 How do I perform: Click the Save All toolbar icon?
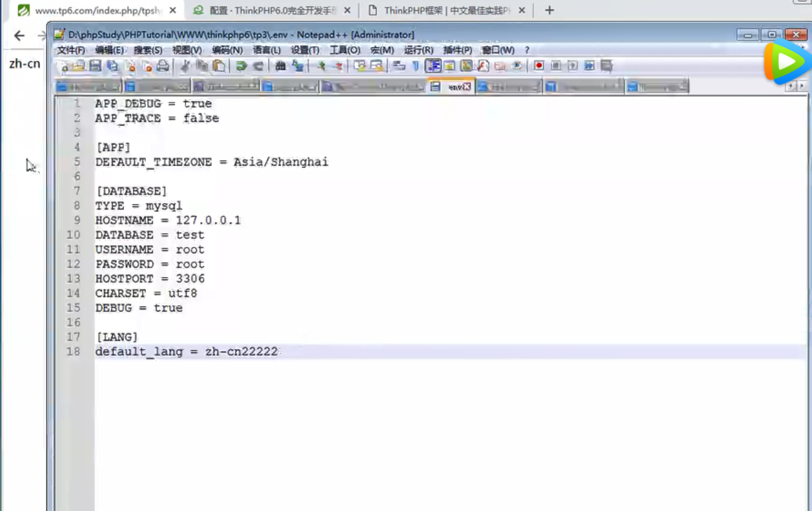coord(113,66)
